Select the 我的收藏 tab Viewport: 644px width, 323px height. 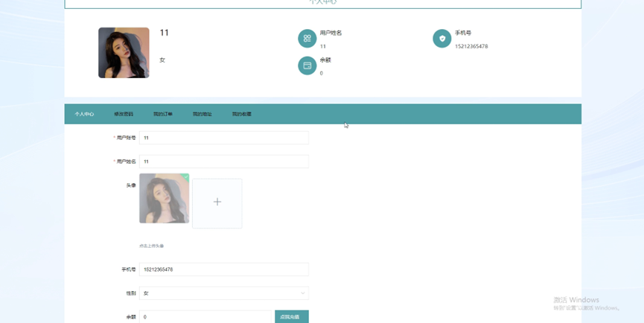click(x=242, y=114)
